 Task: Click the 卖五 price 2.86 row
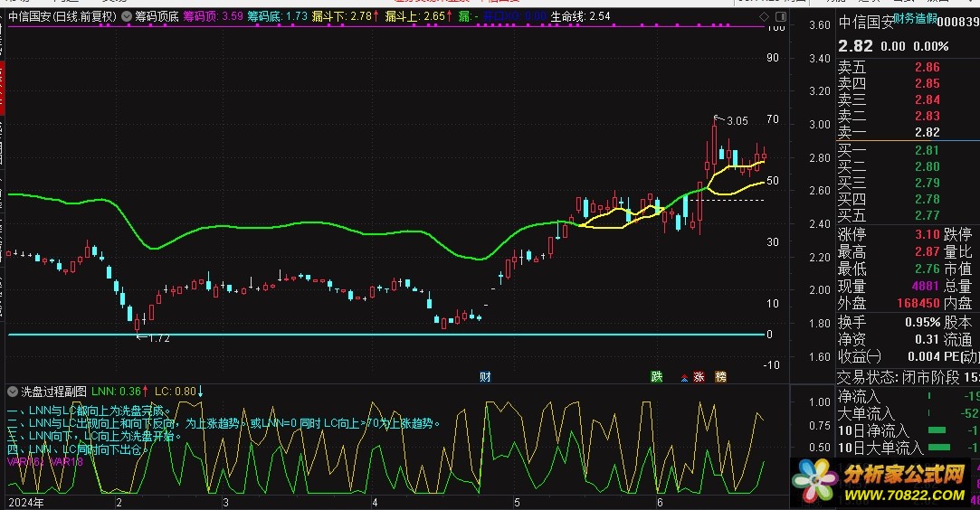889,67
